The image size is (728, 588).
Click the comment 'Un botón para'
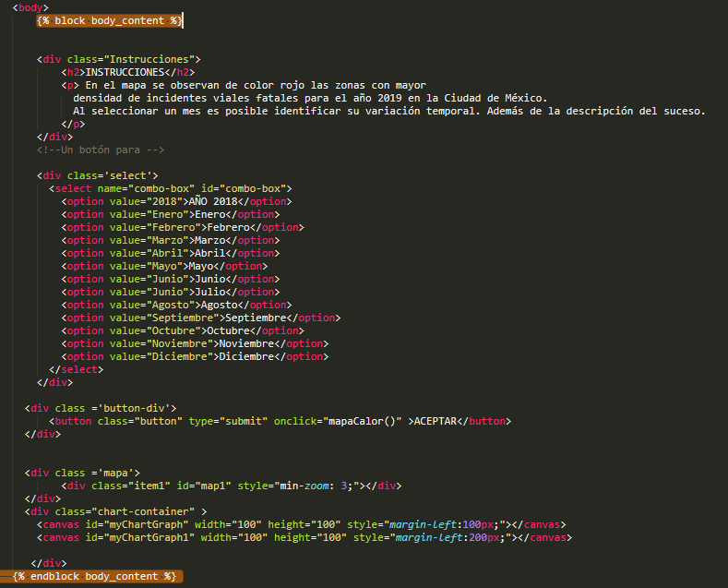click(x=101, y=150)
